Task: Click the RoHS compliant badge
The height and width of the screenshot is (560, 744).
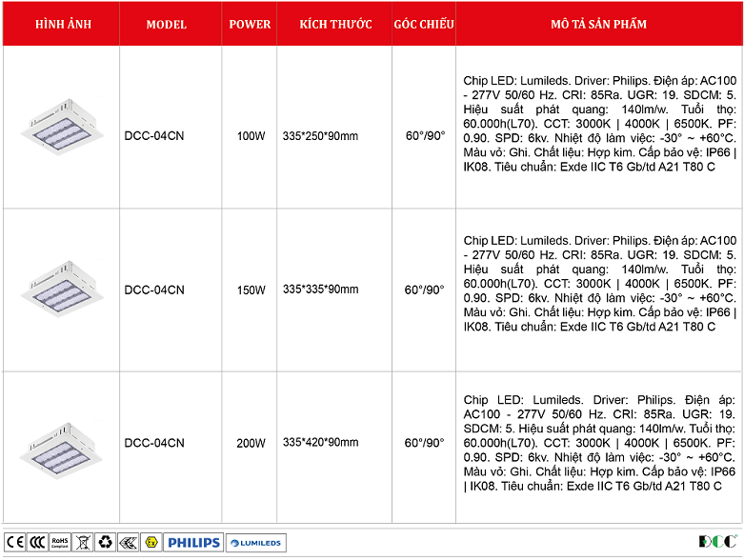Action: [60, 542]
